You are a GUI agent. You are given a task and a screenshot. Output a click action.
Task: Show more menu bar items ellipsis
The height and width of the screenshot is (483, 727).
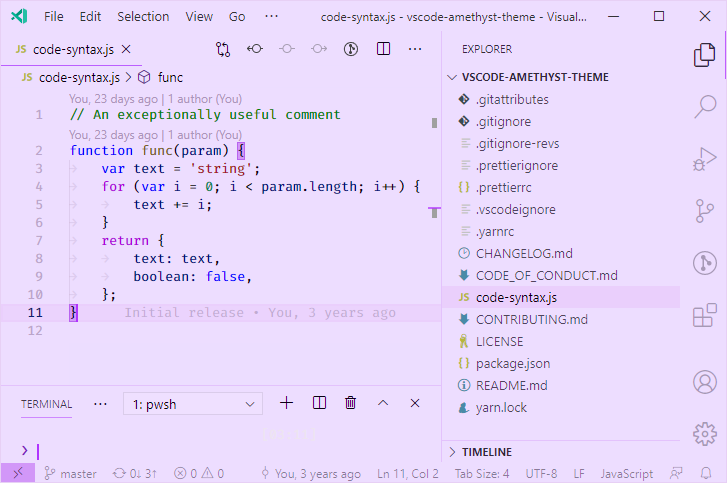(271, 17)
